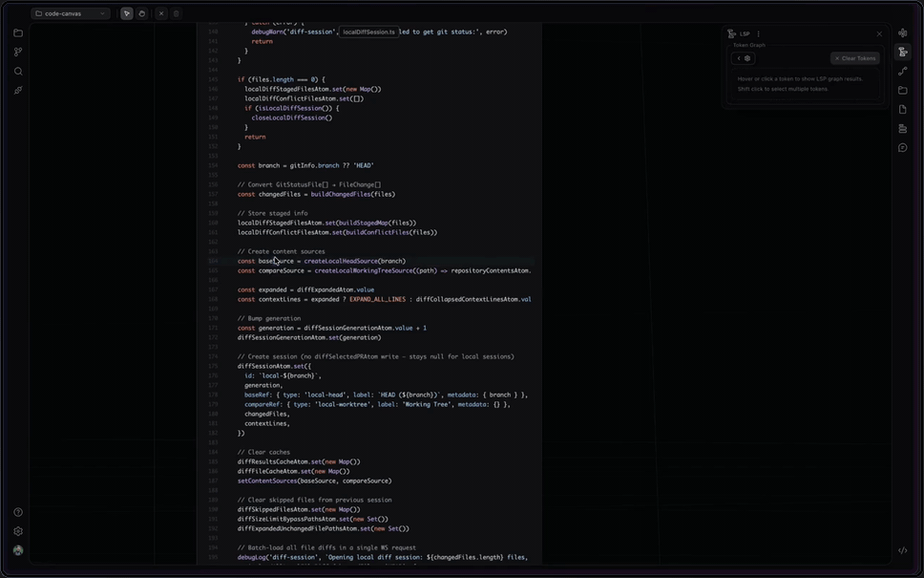Click baseRef property on line 178

tap(258, 395)
